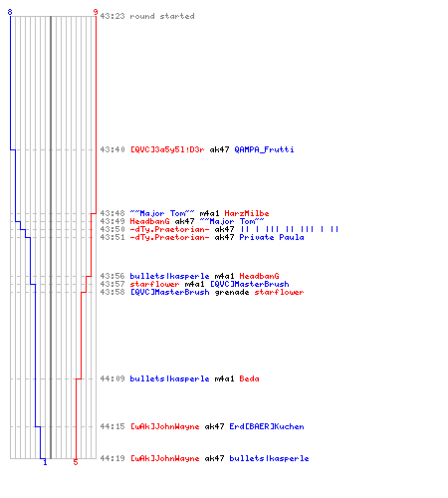Image resolution: width=448 pixels, height=498 pixels.
Task: Click bullets|kasperle at the 43:56 kill
Action: pos(169,276)
